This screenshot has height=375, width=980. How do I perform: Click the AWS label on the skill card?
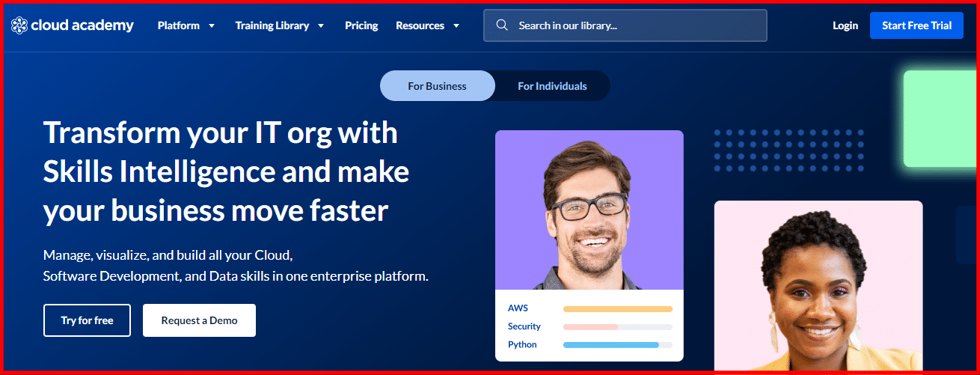[x=518, y=308]
